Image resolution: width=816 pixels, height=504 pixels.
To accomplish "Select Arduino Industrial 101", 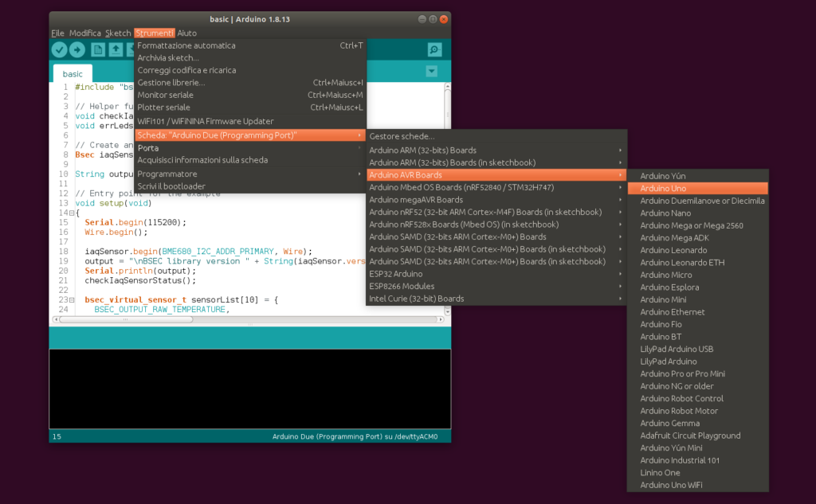I will (x=698, y=461).
